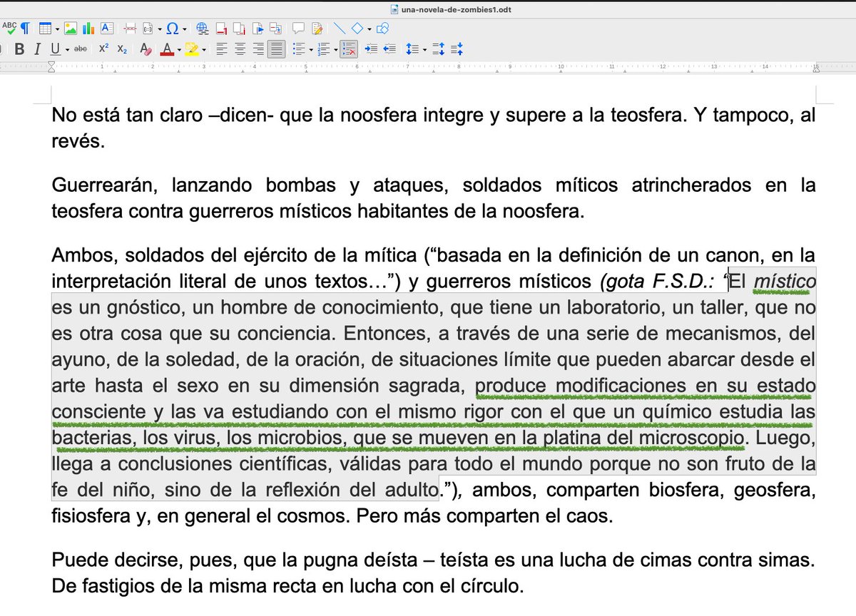Image resolution: width=856 pixels, height=616 pixels.
Task: Insert a footnote icon
Action: pos(222,29)
